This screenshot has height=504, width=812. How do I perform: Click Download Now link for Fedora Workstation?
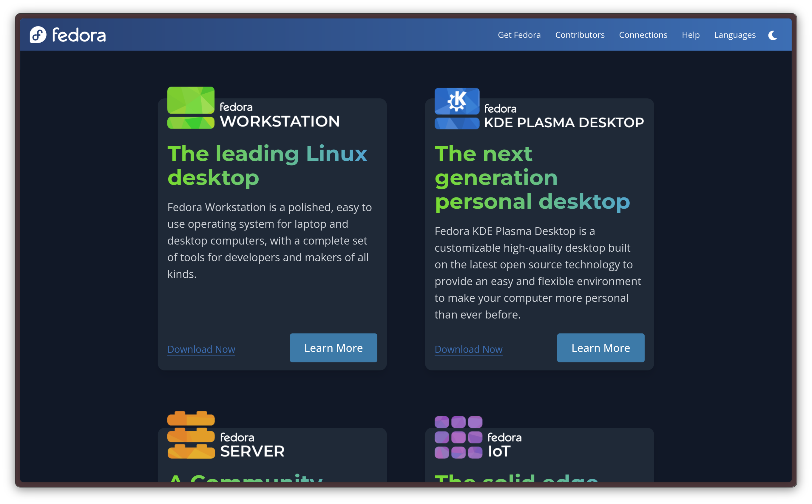click(201, 349)
